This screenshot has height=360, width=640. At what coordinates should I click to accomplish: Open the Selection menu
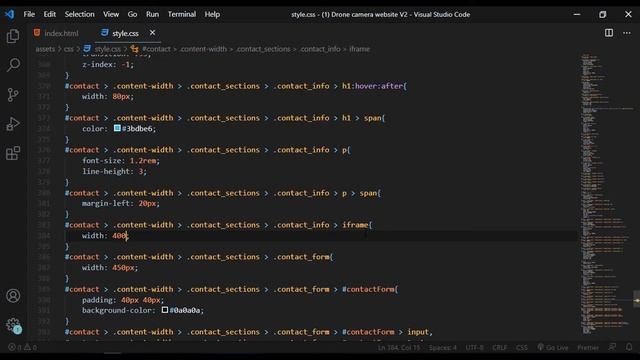(x=79, y=14)
